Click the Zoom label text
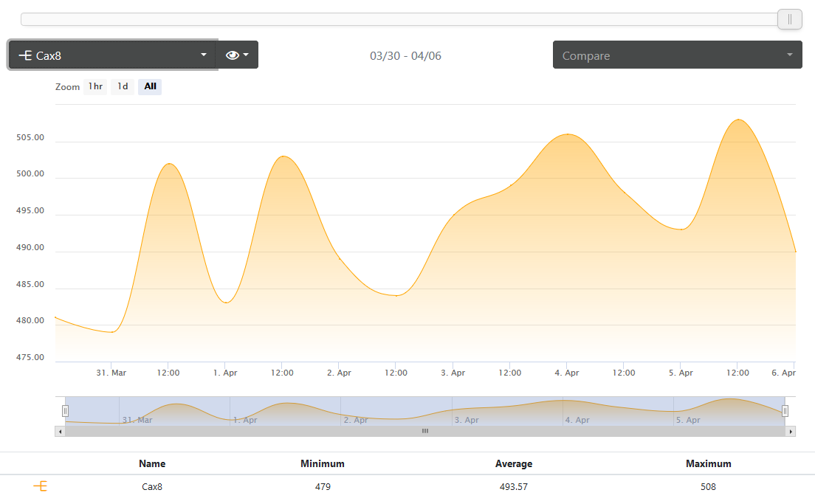 pos(68,87)
